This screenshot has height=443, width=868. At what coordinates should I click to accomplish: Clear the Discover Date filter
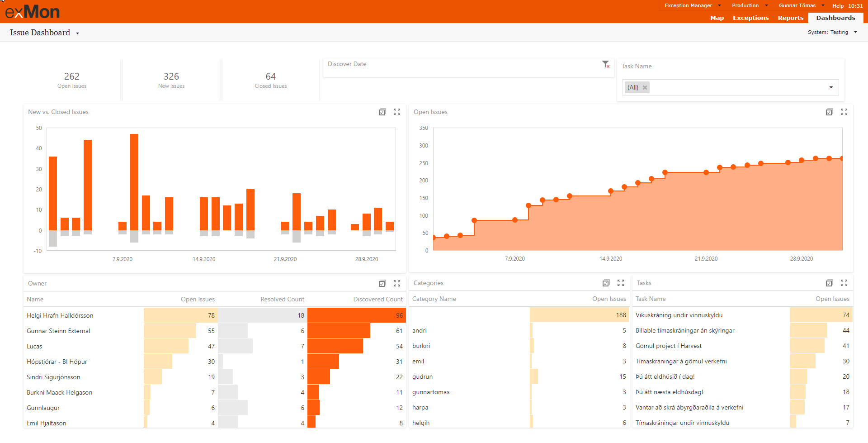pos(606,64)
